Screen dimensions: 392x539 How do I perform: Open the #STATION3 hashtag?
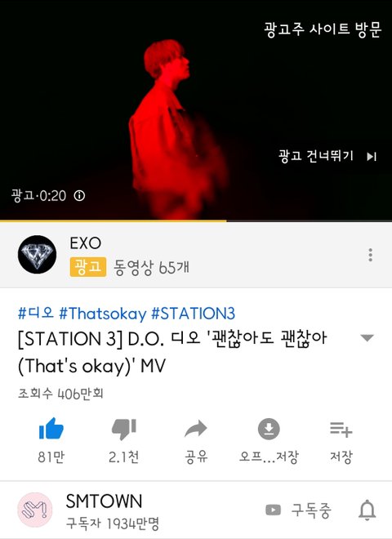(x=193, y=313)
